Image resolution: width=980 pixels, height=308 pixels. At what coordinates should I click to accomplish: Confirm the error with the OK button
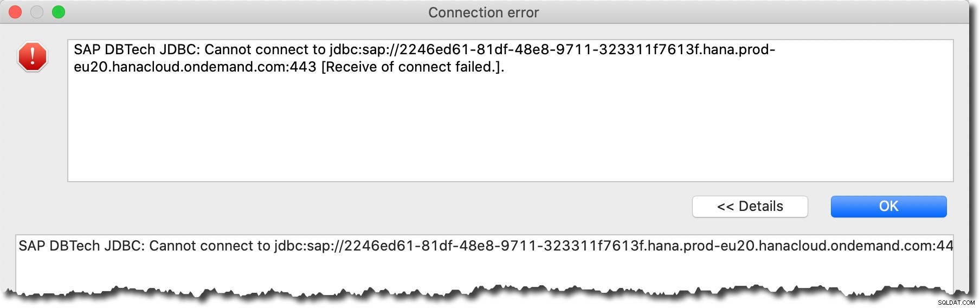tap(889, 207)
